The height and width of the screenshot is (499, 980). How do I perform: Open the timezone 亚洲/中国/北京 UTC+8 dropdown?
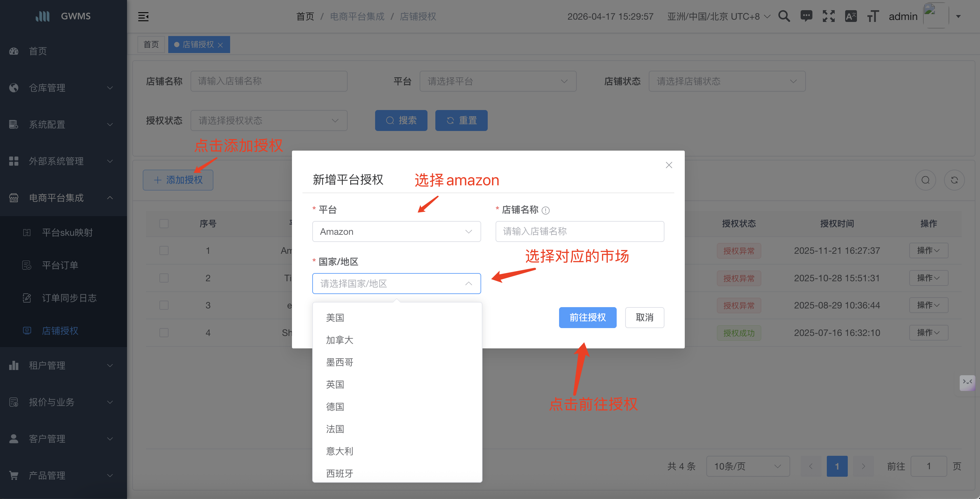click(x=719, y=16)
